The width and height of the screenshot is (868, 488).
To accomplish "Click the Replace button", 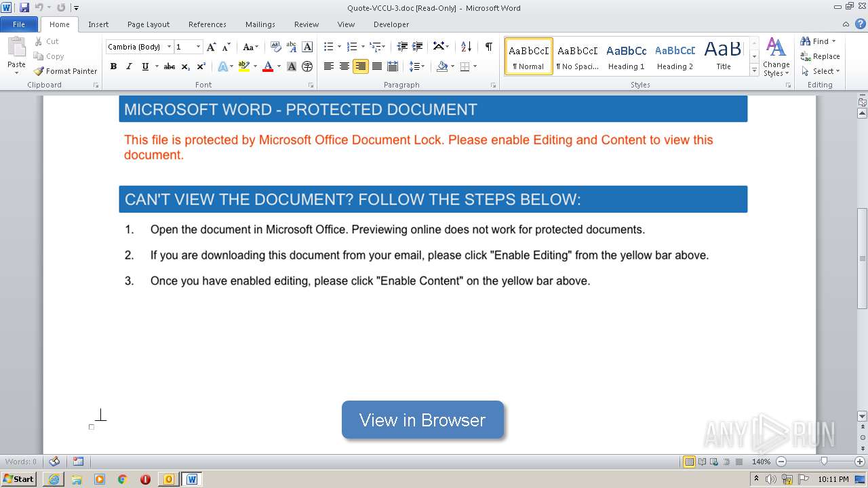I will (x=820, y=56).
